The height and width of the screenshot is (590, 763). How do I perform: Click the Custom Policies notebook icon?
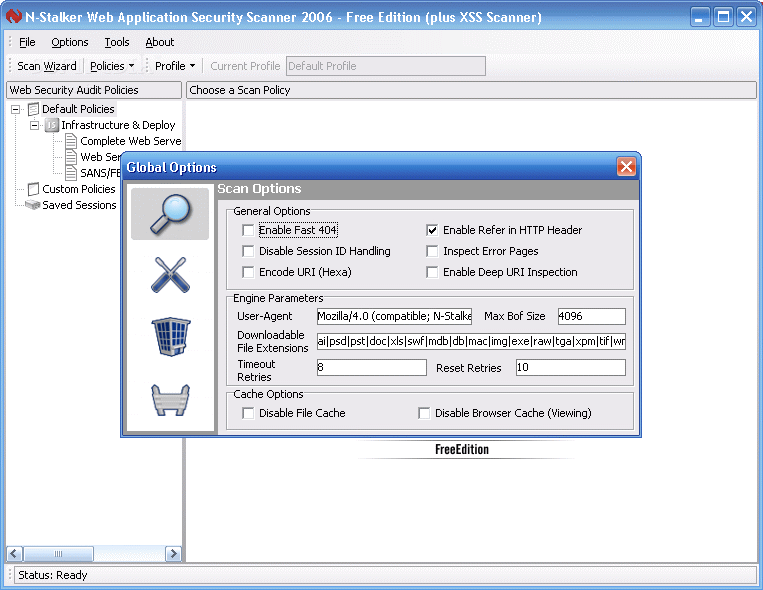coord(33,189)
